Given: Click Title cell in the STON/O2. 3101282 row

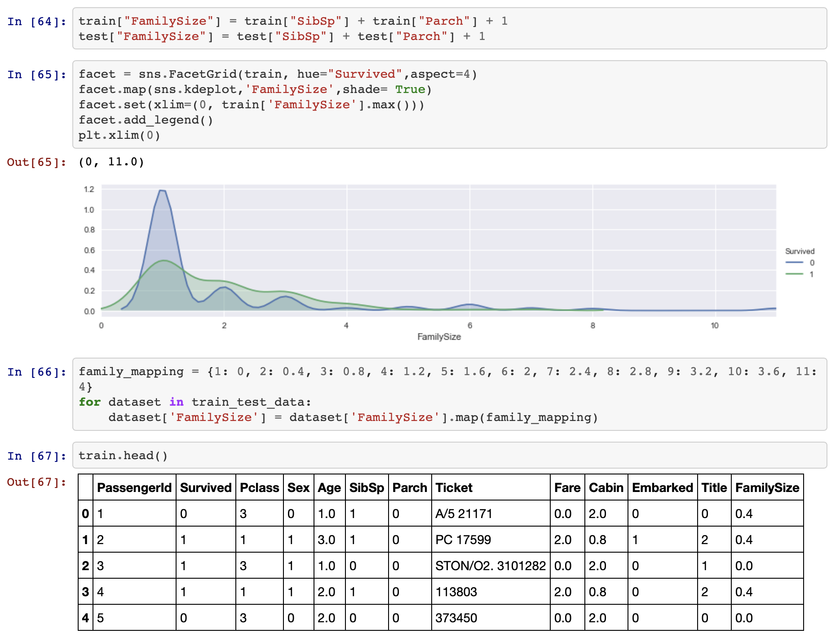Looking at the screenshot, I should tap(714, 566).
